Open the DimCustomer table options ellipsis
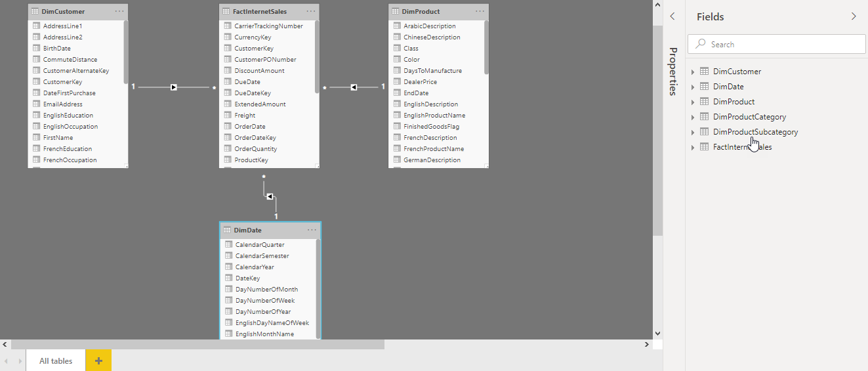The height and width of the screenshot is (371, 868). (119, 11)
